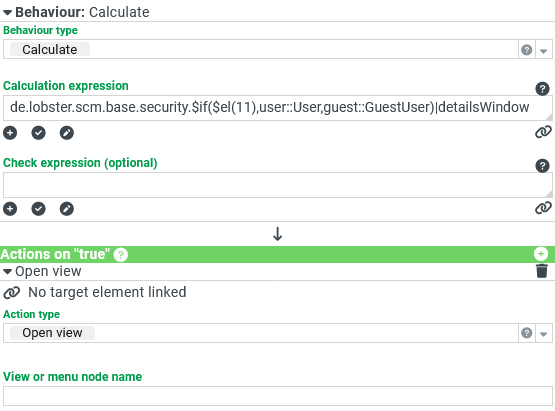This screenshot has height=411, width=555.
Task: Click checkmark icon below Calculation expression
Action: click(x=38, y=133)
